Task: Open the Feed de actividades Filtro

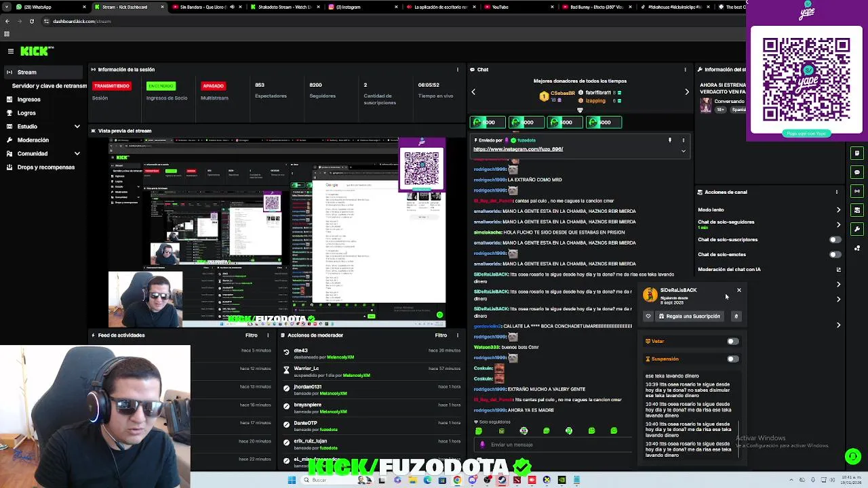Action: 252,335
